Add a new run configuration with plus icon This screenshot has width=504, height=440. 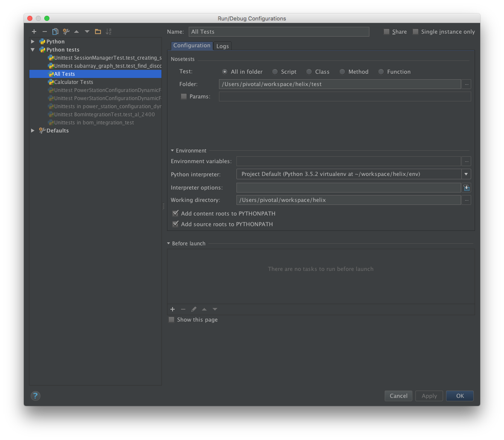click(x=34, y=32)
